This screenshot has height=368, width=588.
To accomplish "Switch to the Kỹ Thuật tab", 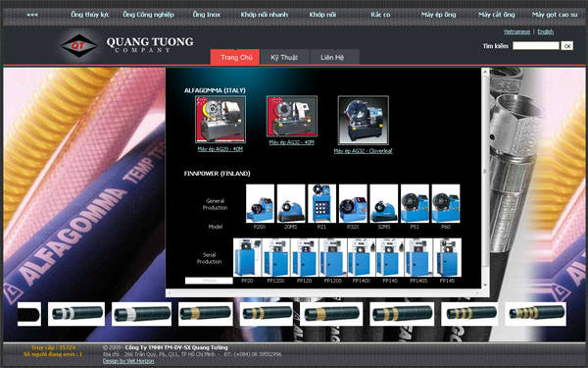I will tap(284, 58).
